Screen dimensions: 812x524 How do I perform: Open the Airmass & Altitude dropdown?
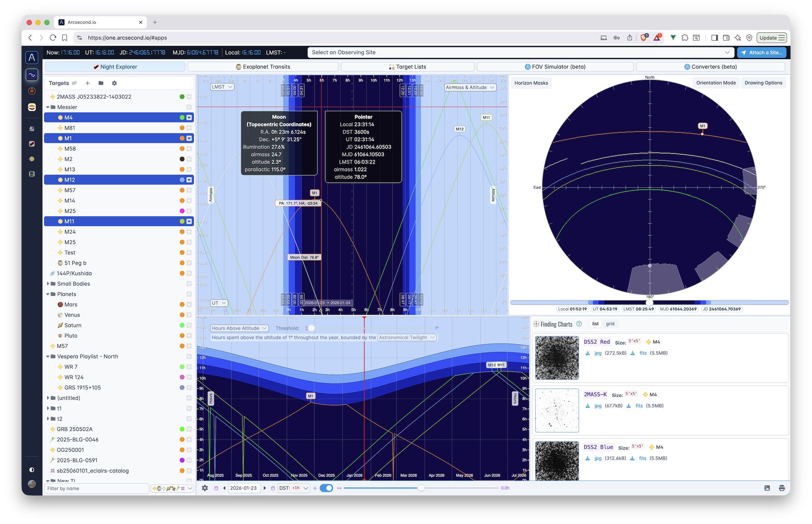point(470,88)
